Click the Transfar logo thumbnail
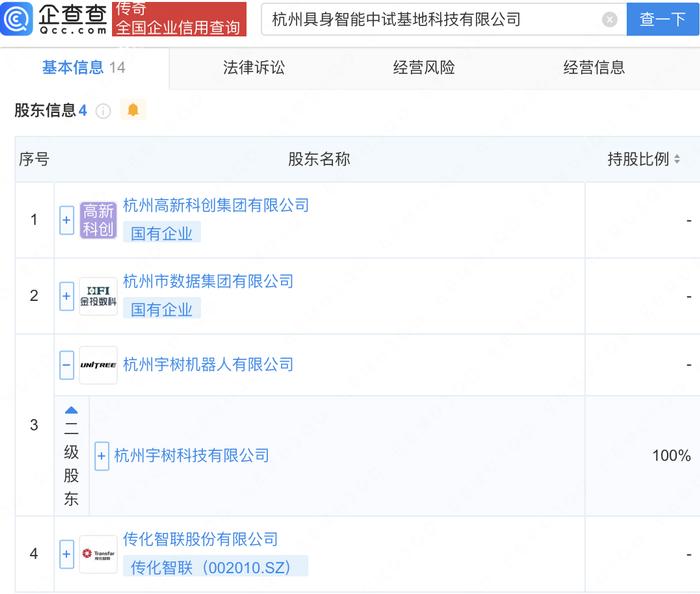 point(98,554)
